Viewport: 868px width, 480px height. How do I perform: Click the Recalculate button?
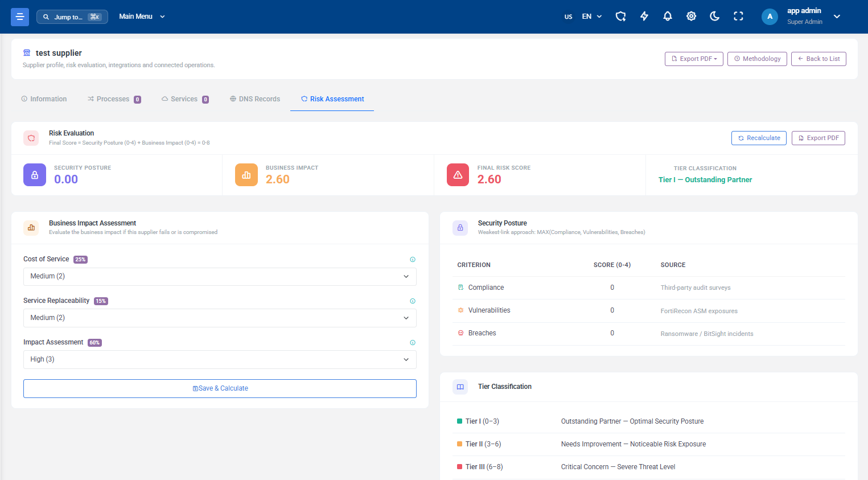[759, 138]
